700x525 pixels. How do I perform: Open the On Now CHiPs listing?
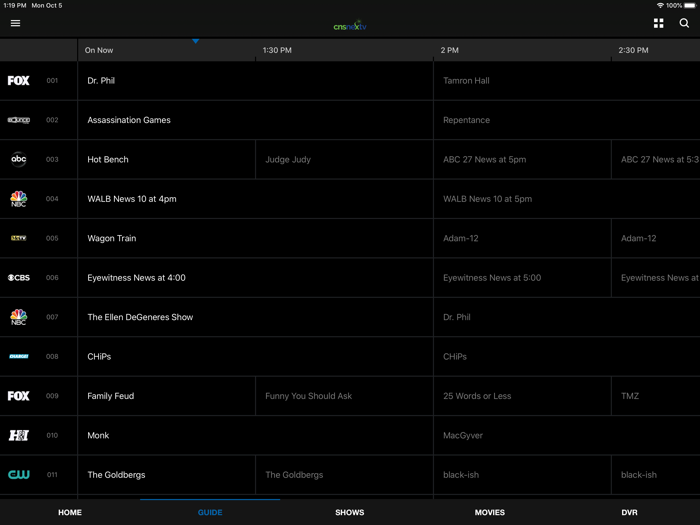[255, 357]
